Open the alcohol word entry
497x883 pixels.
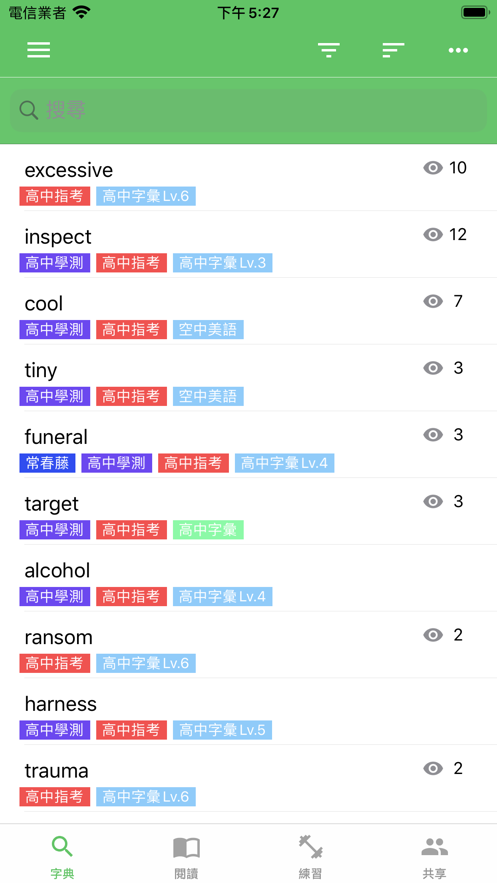coord(248,578)
